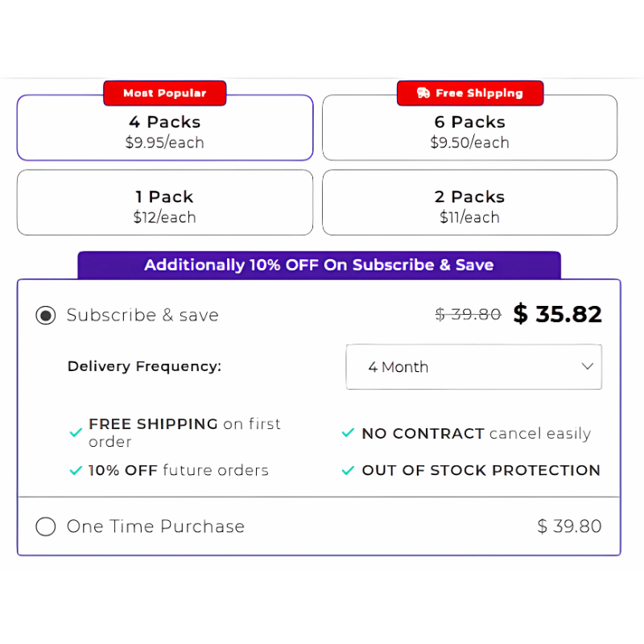Click checkmark icon beside OUT OF STOCK PROTECTION

click(x=348, y=470)
